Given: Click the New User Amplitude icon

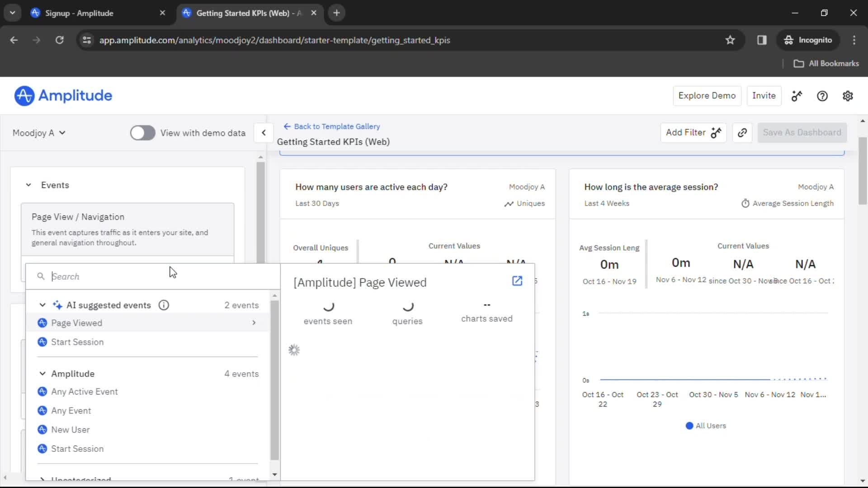Looking at the screenshot, I should [42, 429].
